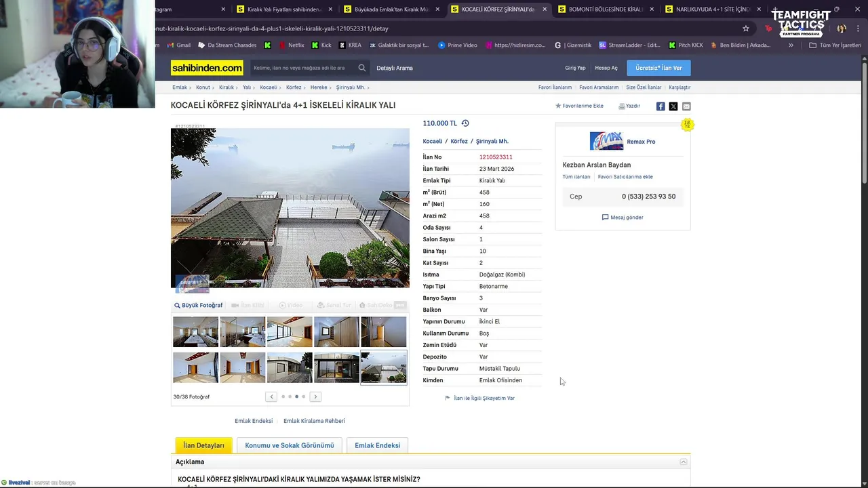Add listing to favorites with Favorilerime Ekle
The width and height of the screenshot is (868, 488).
click(579, 106)
